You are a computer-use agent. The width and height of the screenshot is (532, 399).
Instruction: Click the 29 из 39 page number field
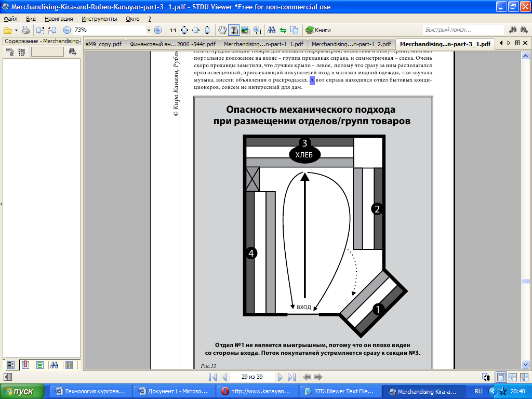click(x=252, y=377)
